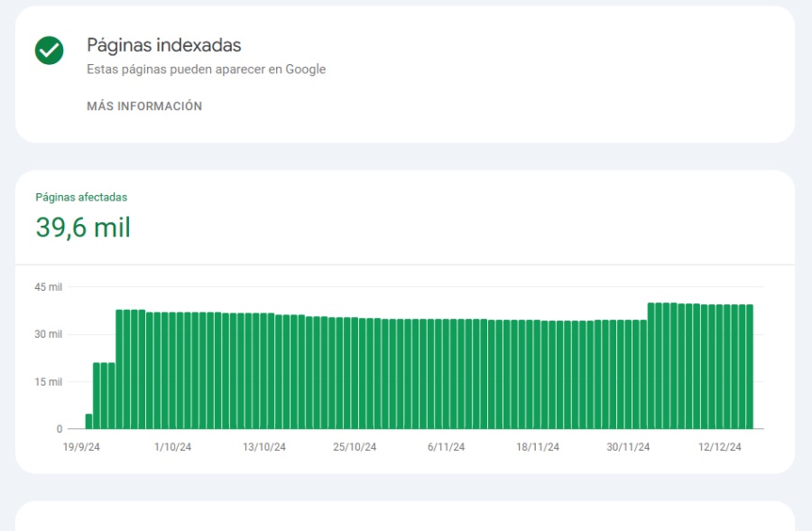This screenshot has height=531, width=812.
Task: Click the 15 mil axis label
Action: [x=48, y=382]
